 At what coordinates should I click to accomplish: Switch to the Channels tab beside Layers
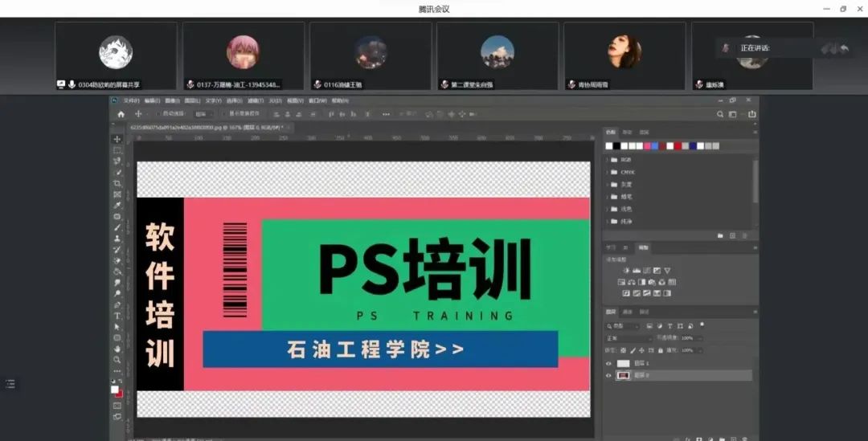pos(628,312)
